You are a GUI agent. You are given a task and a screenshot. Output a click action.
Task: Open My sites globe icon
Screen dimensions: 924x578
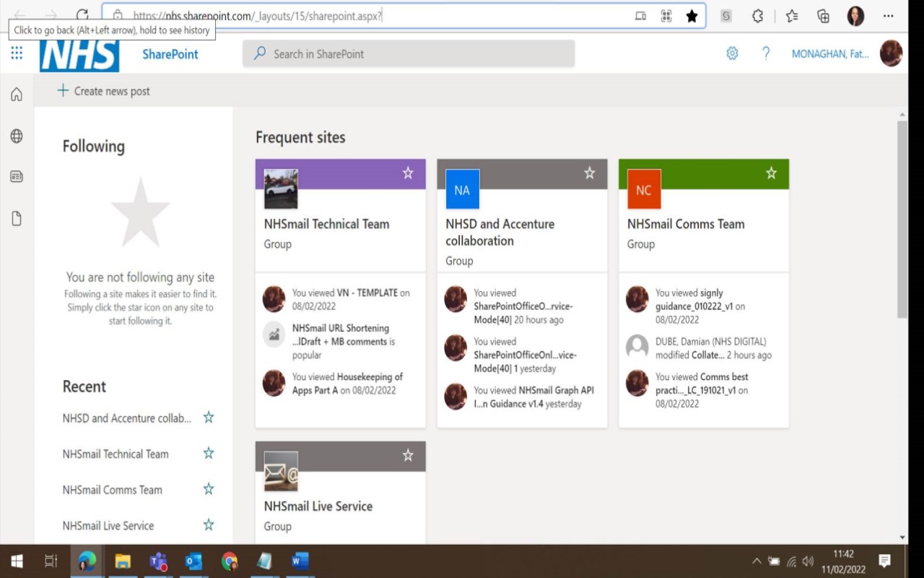click(x=17, y=136)
